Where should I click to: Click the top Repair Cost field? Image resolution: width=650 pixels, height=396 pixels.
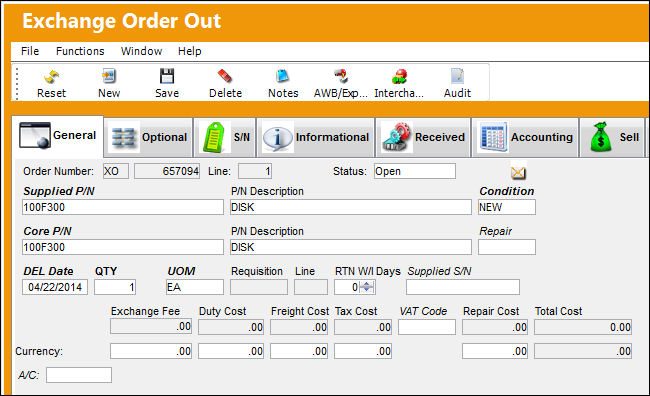tap(495, 327)
